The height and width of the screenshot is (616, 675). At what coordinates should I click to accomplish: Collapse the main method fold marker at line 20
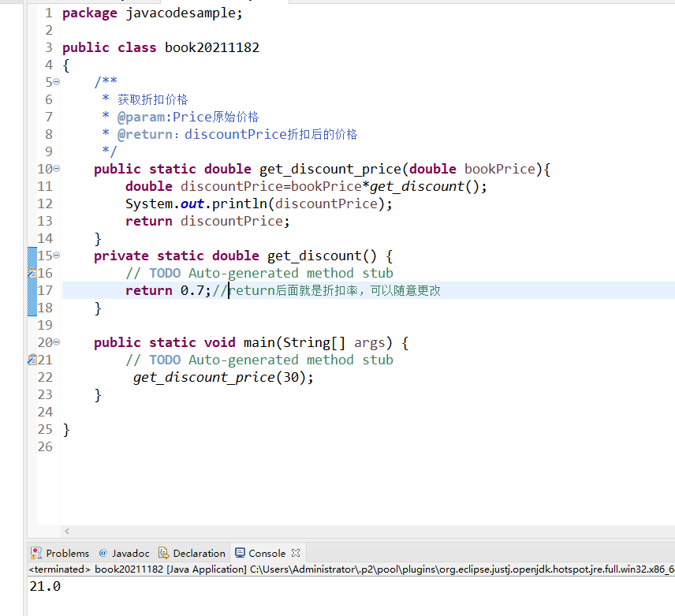point(58,342)
